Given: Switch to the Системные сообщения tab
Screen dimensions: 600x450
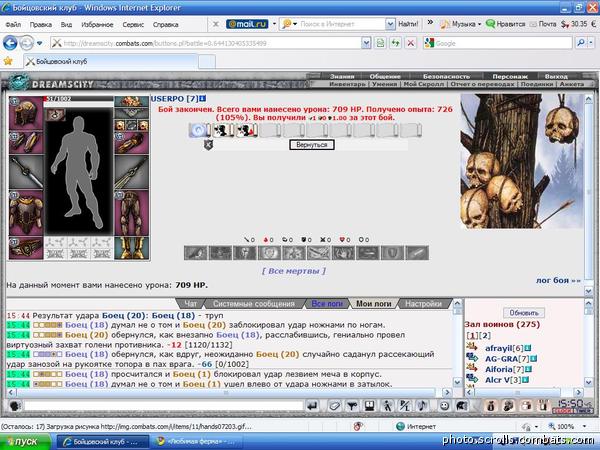Looking at the screenshot, I should pyautogui.click(x=254, y=303).
